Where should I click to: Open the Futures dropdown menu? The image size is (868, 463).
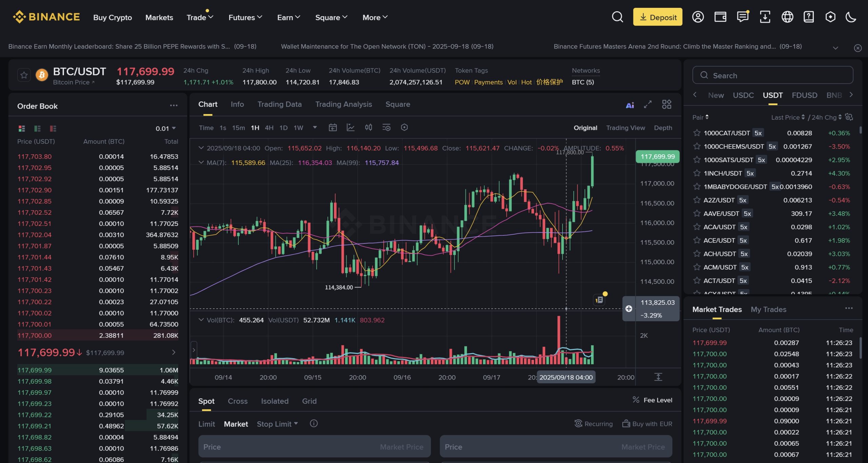click(245, 17)
